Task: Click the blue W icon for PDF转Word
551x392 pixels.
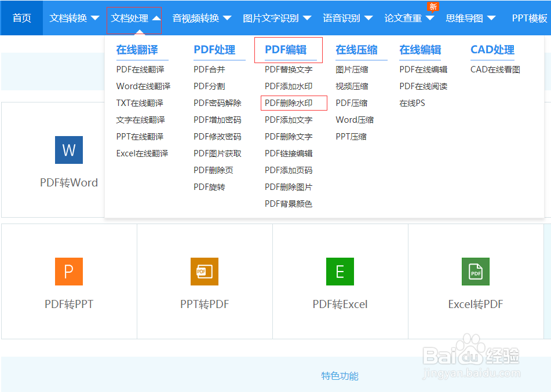Action: click(x=68, y=150)
